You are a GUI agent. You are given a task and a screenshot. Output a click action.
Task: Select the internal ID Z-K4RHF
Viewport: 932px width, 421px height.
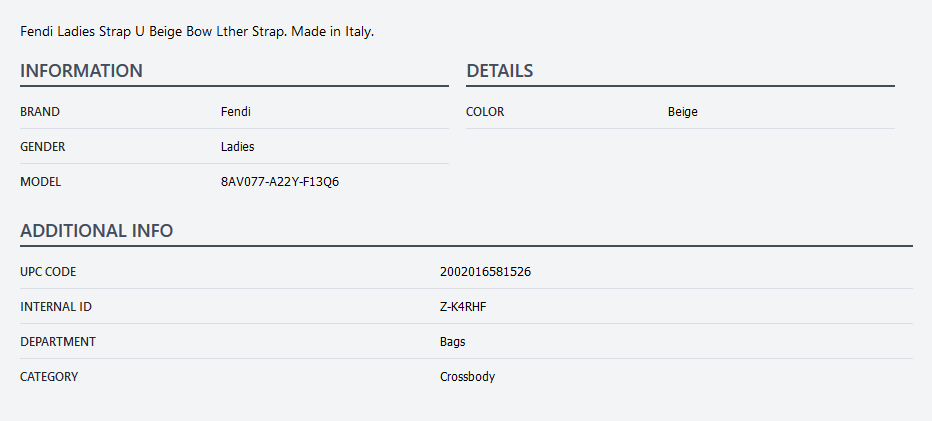463,307
